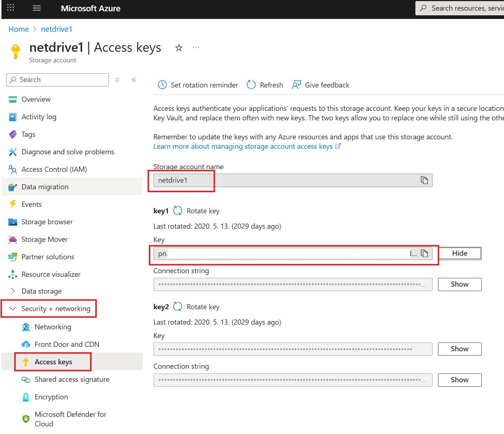This screenshot has height=434, width=504.
Task: Click the ellipsis next to Access keys title
Action: coord(196,47)
